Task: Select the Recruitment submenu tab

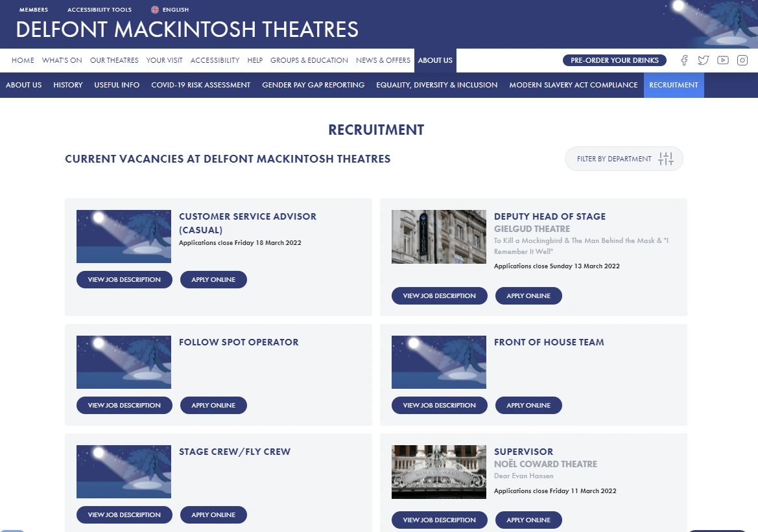Action: click(x=674, y=85)
